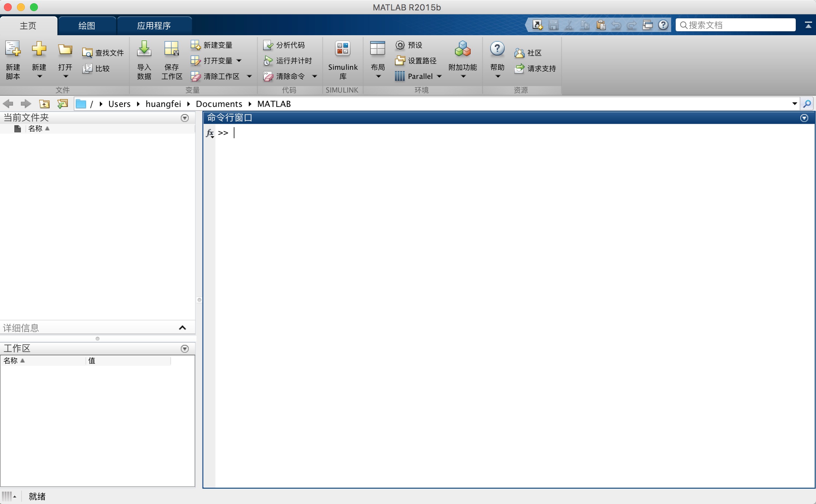Image resolution: width=816 pixels, height=504 pixels.
Task: Click Documents in the folder path
Action: tap(219, 104)
